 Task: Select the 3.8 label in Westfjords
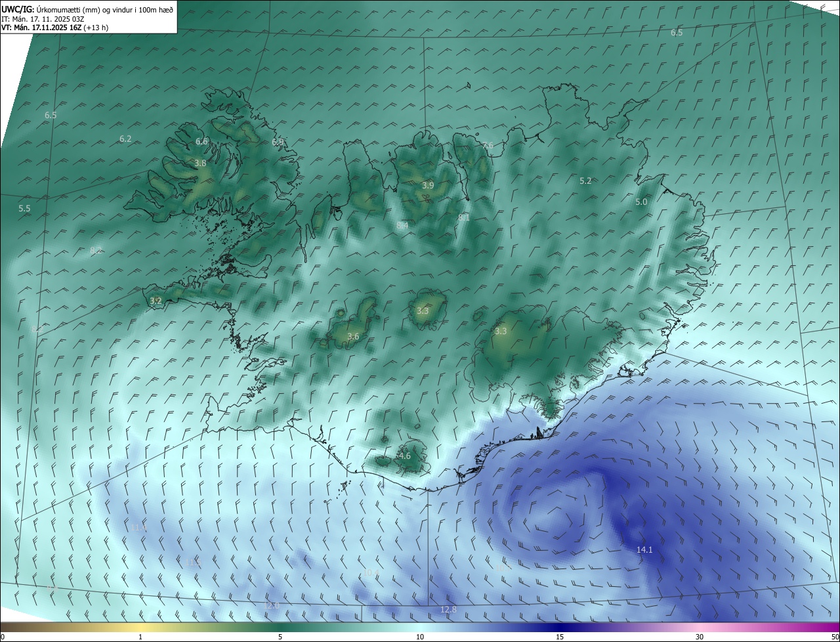click(x=200, y=163)
